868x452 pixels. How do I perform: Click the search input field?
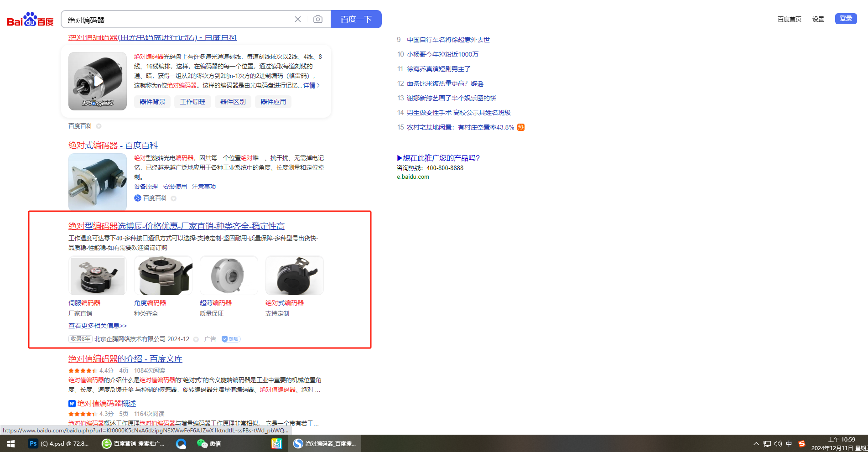click(x=178, y=20)
